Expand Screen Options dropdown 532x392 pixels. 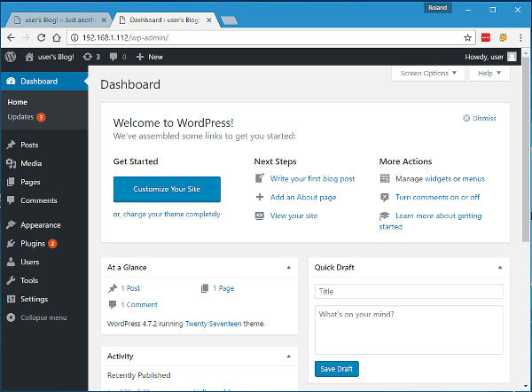428,74
